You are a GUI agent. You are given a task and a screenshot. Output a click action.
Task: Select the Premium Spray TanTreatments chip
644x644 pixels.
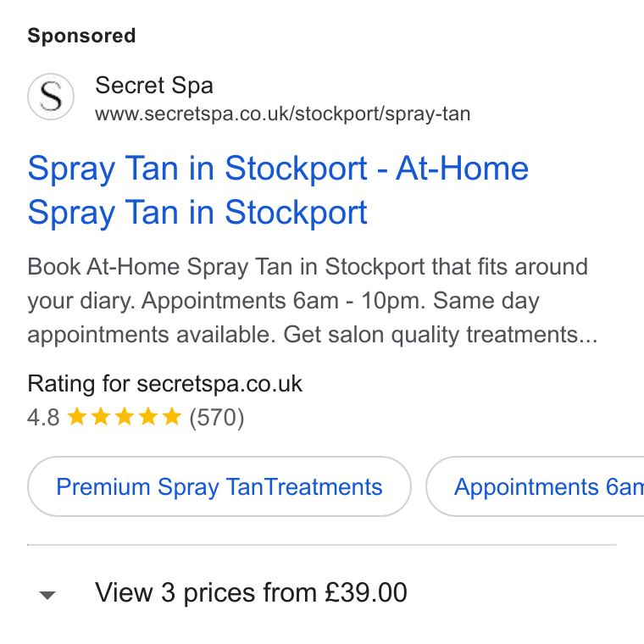(219, 486)
